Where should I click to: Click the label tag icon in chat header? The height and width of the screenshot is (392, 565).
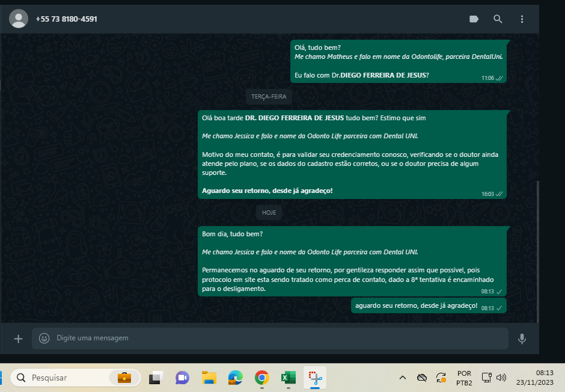474,19
